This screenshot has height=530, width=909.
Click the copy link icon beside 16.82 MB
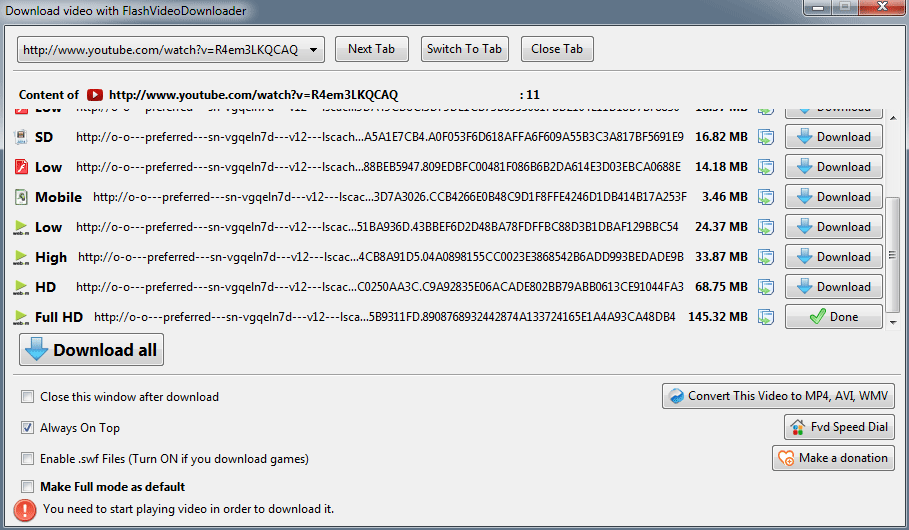(x=766, y=137)
